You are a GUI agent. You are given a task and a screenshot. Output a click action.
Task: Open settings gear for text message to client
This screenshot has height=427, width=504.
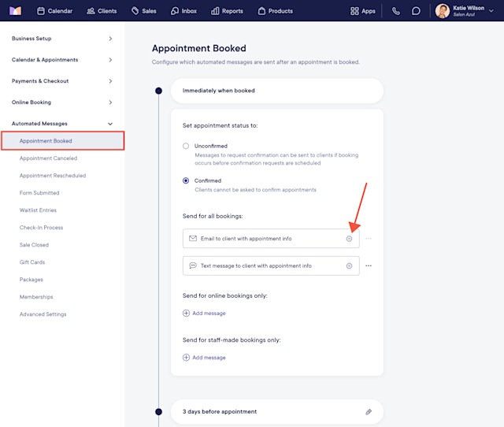pos(349,265)
